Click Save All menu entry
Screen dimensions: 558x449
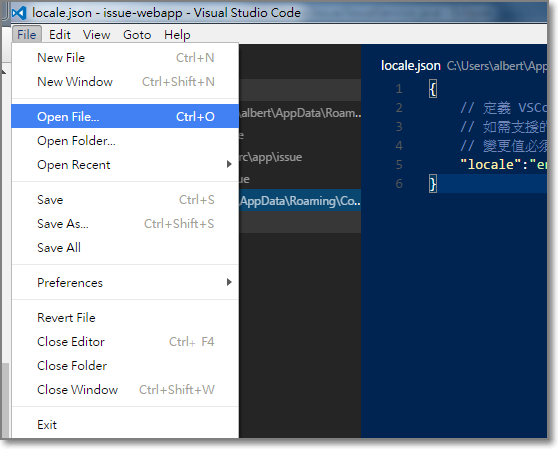(x=125, y=247)
